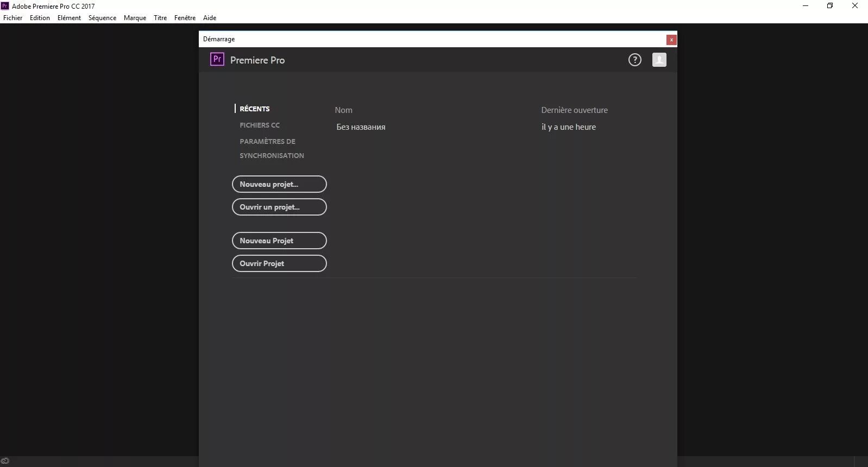
Task: Open the Séquence menu
Action: [102, 18]
